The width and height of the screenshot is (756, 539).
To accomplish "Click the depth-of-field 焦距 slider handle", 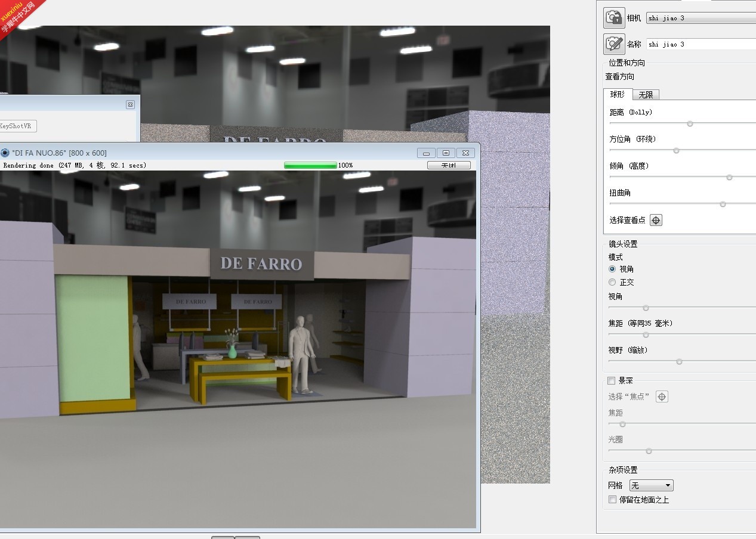I will coord(622,424).
